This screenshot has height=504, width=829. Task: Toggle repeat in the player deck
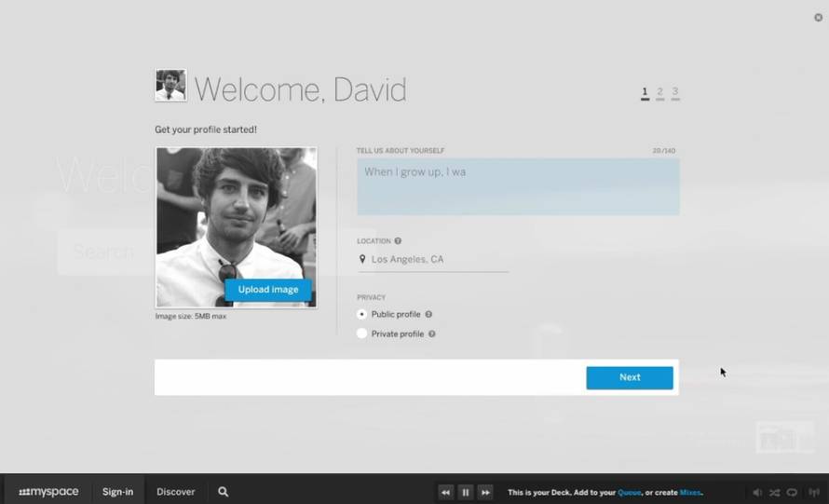point(792,493)
